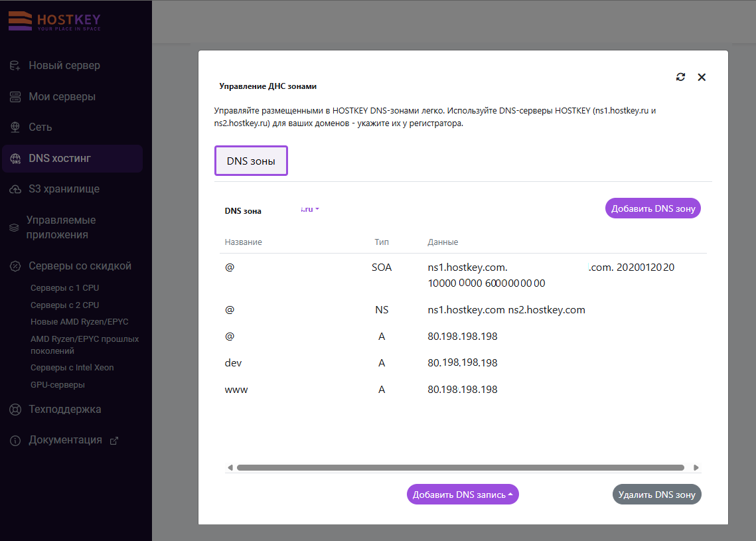Click the Серверы со скидкой discount icon

(x=15, y=266)
